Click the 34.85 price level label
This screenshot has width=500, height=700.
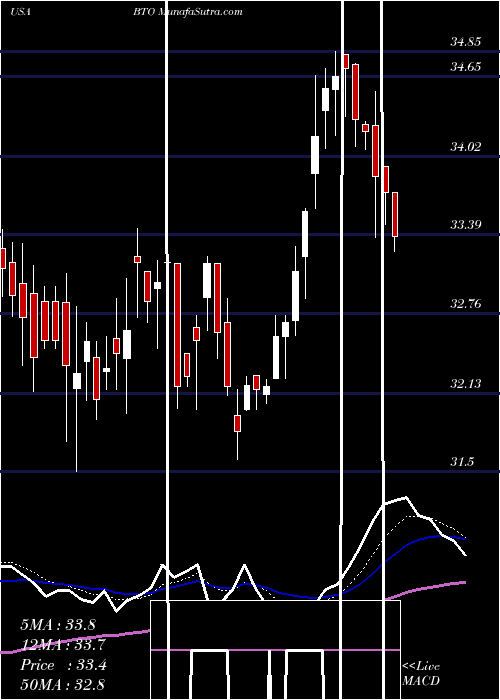[466, 42]
